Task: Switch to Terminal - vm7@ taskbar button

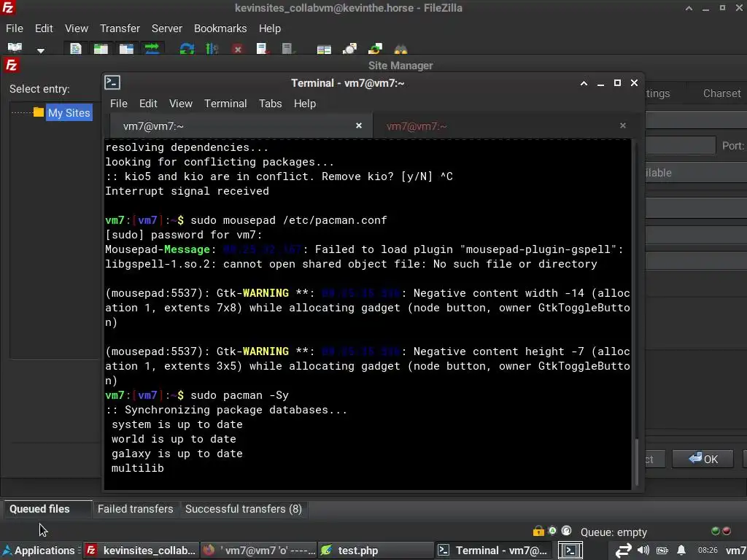Action: (x=493, y=551)
